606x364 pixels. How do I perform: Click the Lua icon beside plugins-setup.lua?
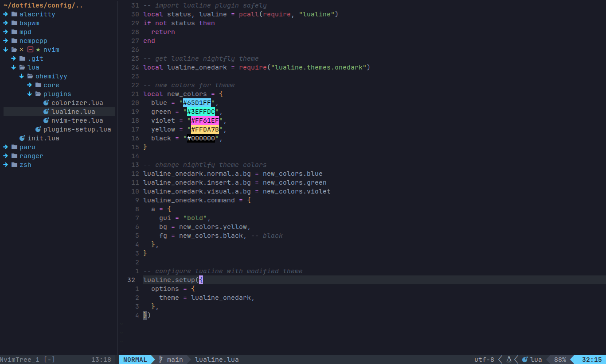(38, 129)
